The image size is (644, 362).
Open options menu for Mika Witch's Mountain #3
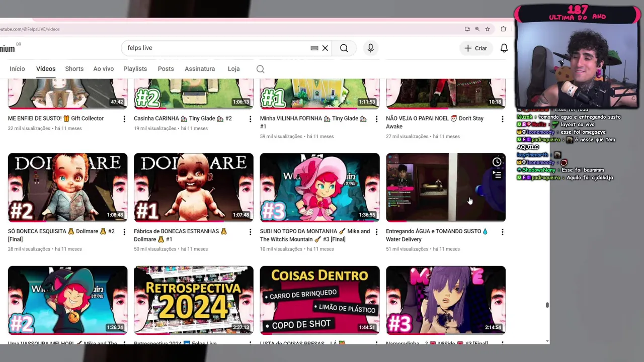[376, 232]
